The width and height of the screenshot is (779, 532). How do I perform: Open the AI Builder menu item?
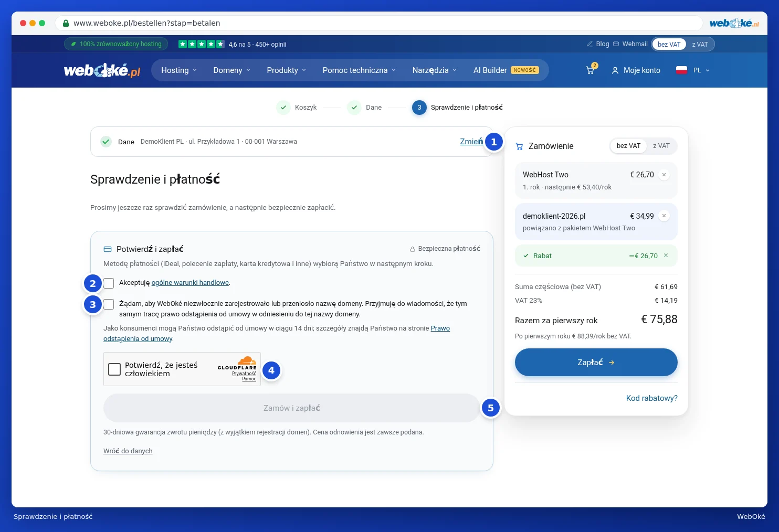pyautogui.click(x=506, y=70)
